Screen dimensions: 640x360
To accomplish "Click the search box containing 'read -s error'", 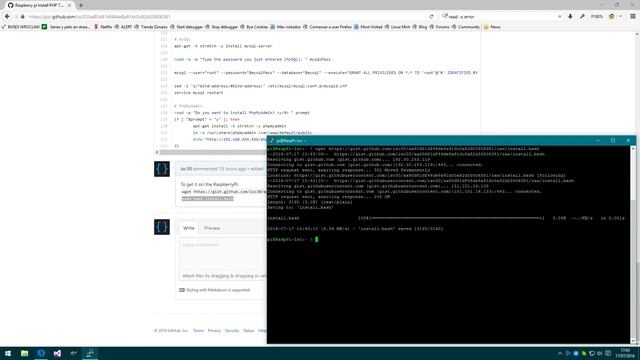I will pyautogui.click(x=500, y=17).
